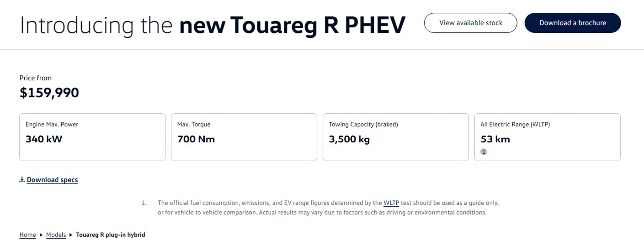This screenshot has width=644, height=251.
Task: Click the breadcrumb arrow after Home
Action: coord(41,235)
